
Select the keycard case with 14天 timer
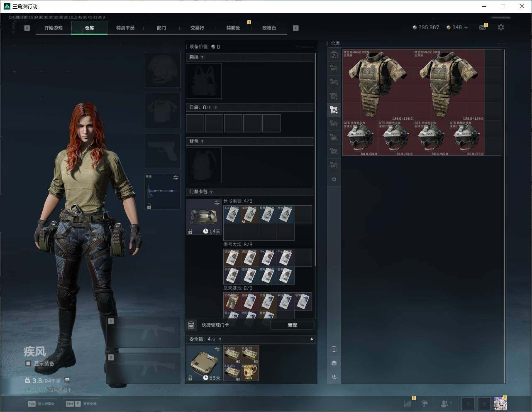click(204, 217)
